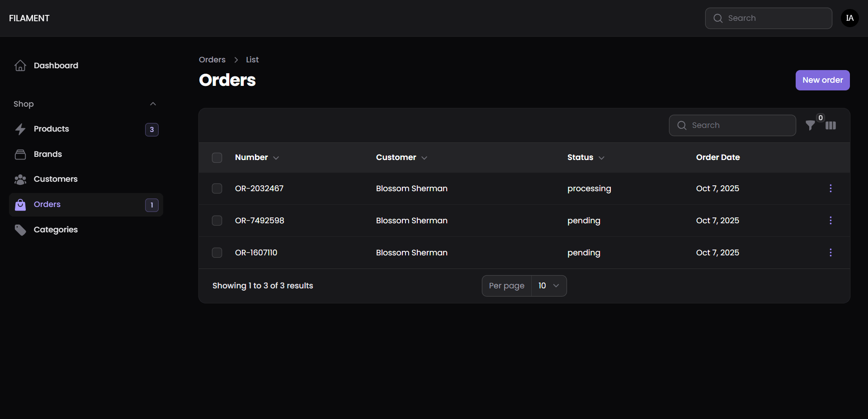The image size is (868, 419).
Task: Click the Order Date column header
Action: (718, 157)
